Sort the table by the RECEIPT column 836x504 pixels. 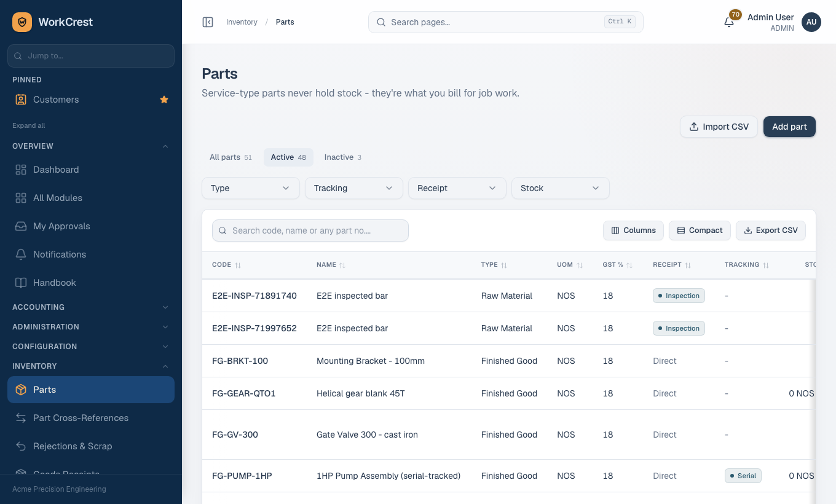click(672, 265)
